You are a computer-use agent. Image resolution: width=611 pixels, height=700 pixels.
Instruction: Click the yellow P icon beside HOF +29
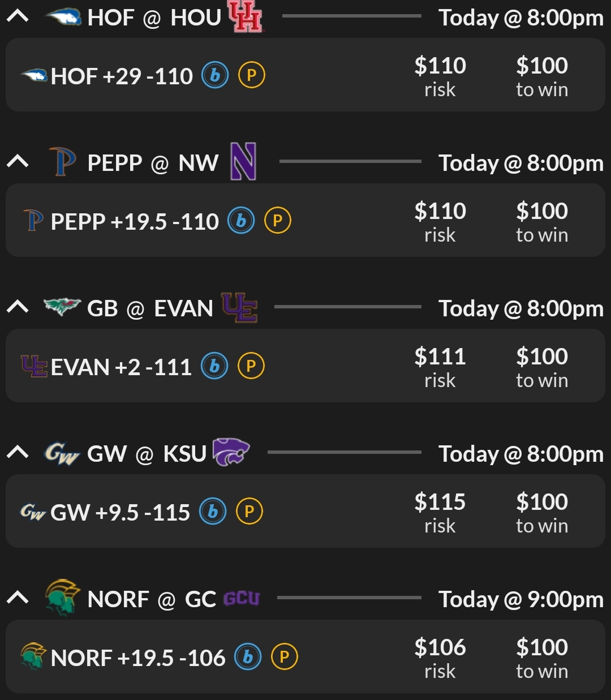pos(252,75)
